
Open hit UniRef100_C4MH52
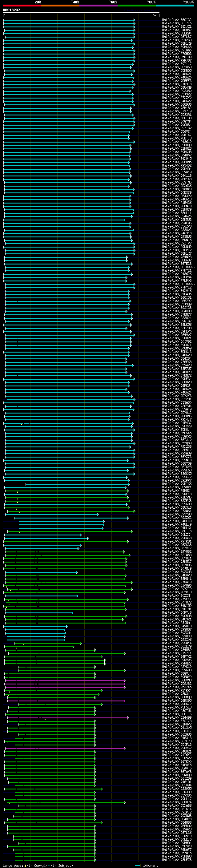177,30
